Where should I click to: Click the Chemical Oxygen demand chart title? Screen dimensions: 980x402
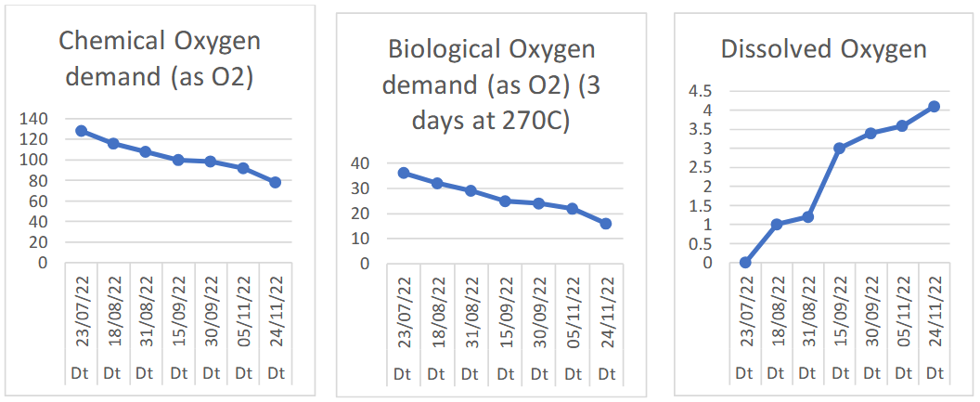[159, 58]
